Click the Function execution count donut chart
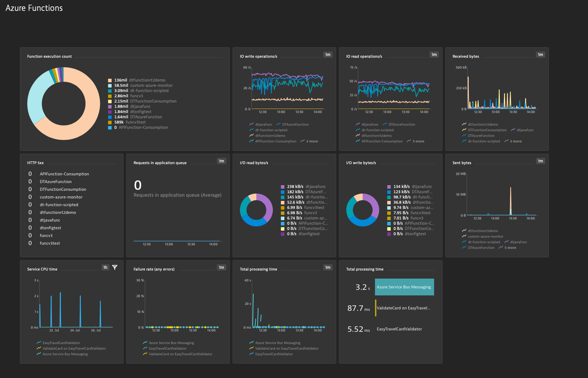Screen dimensions: 588x378 pyautogui.click(x=64, y=104)
